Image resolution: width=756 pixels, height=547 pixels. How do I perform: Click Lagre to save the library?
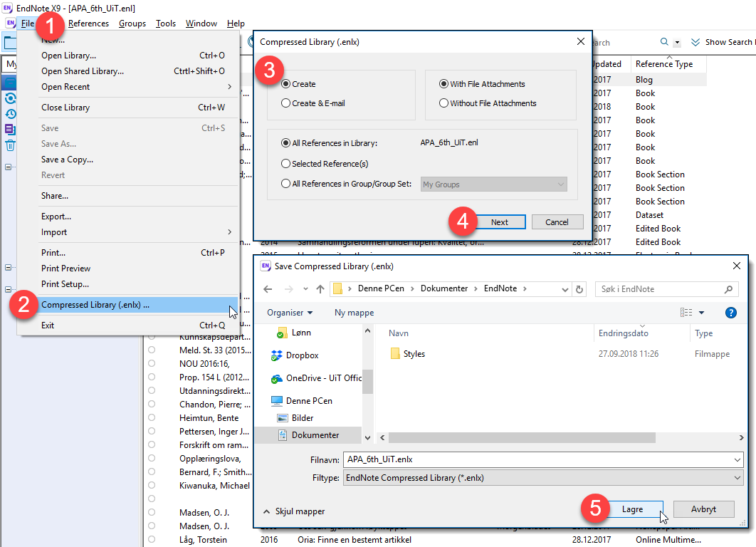(x=631, y=509)
